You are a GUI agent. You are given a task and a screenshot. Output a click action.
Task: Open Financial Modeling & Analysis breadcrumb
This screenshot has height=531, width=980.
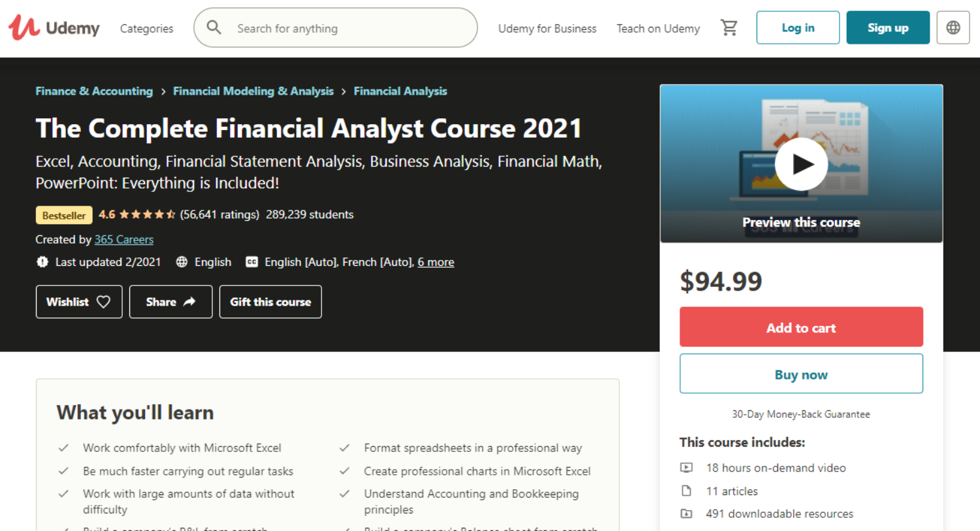point(253,91)
